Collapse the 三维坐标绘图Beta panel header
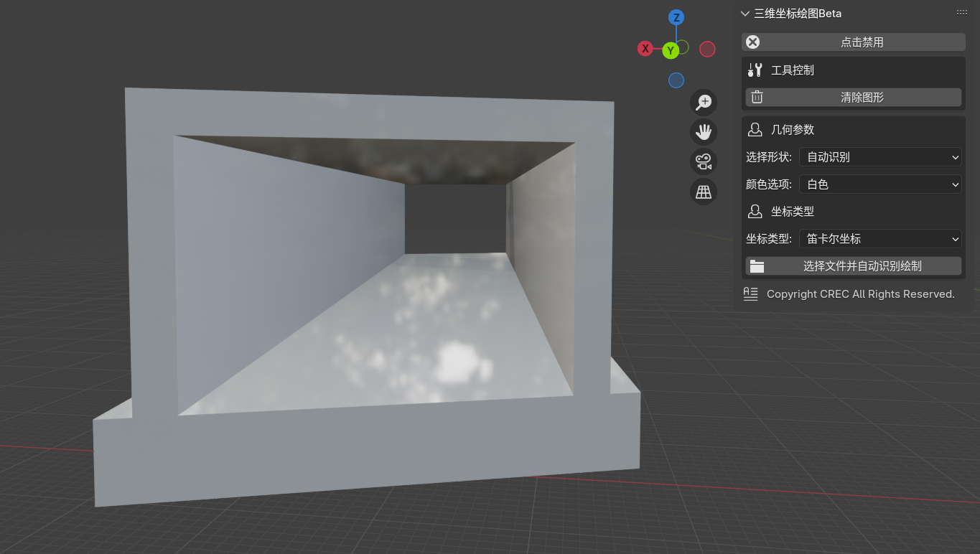The width and height of the screenshot is (980, 554). (745, 14)
